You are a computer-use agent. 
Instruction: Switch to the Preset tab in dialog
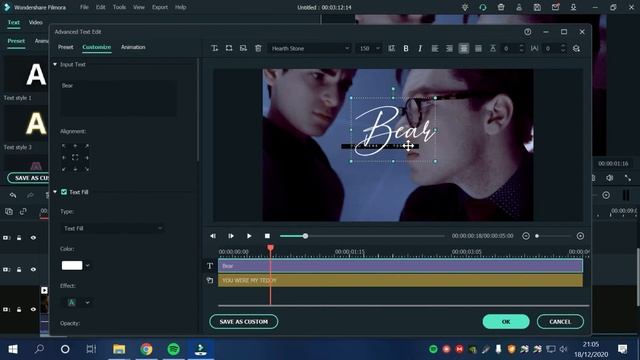(66, 47)
